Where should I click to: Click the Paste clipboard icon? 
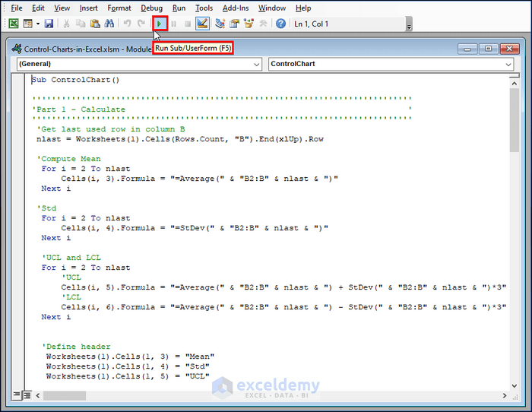(95, 24)
